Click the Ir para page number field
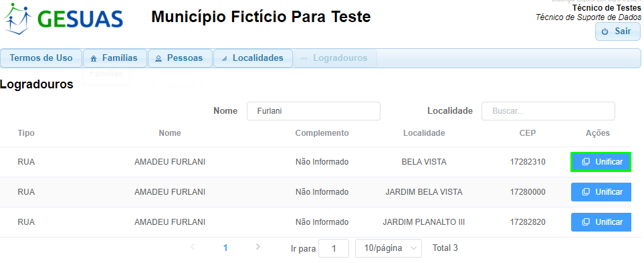The height and width of the screenshot is (263, 644). [334, 248]
